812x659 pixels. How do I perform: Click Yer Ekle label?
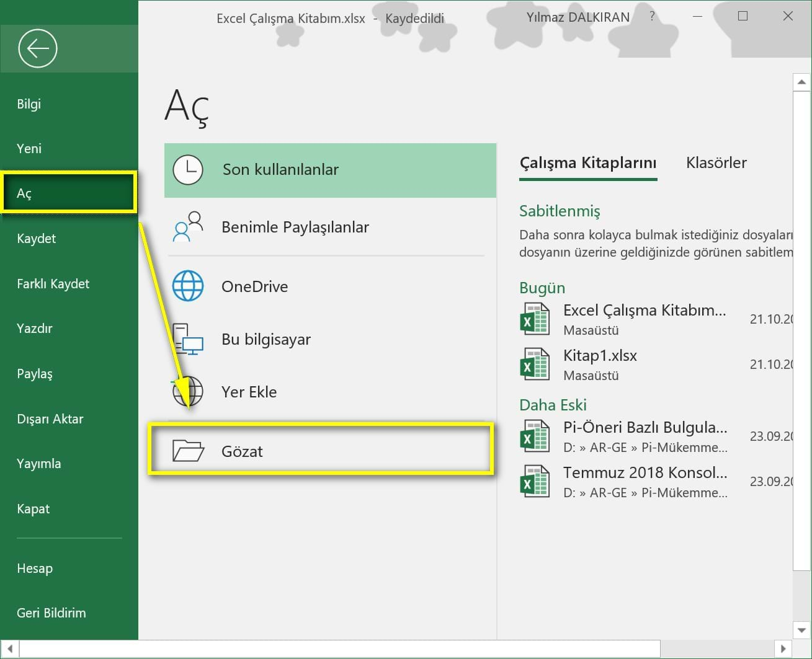click(x=249, y=392)
